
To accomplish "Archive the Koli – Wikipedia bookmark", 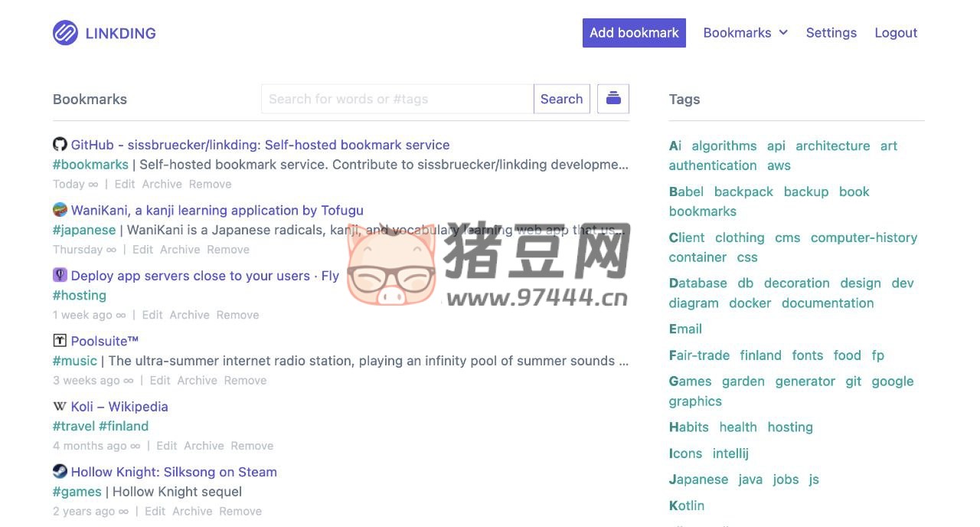I will pyautogui.click(x=204, y=446).
